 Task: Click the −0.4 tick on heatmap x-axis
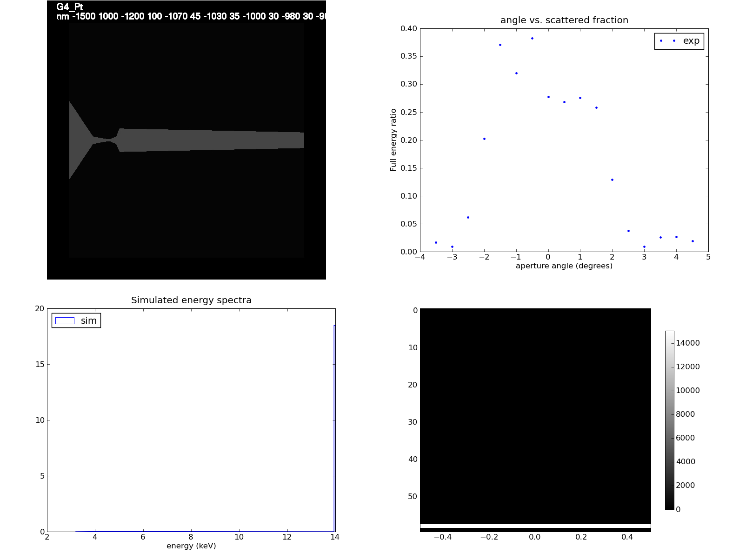tap(443, 537)
